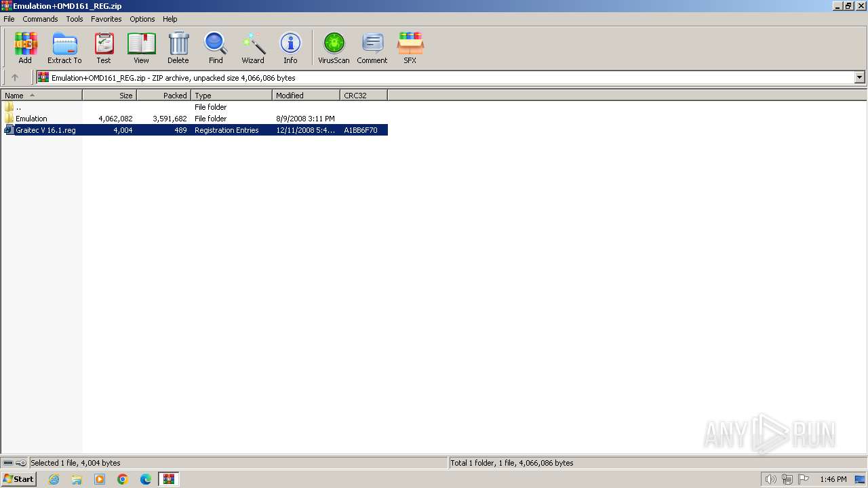
Task: Open Action Center flag tray icon
Action: click(804, 479)
